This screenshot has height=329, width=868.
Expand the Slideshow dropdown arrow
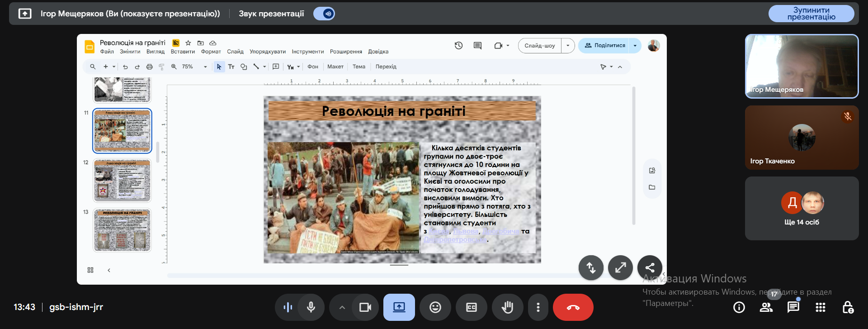click(x=568, y=45)
